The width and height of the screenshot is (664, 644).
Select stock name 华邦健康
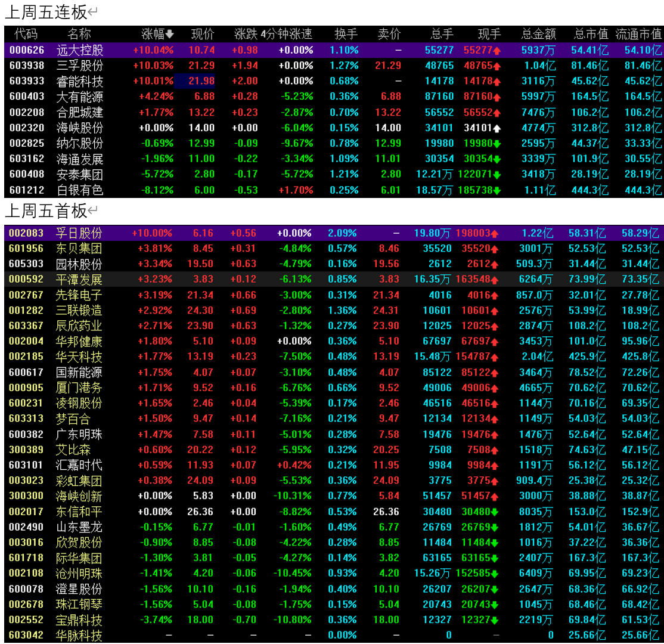79,341
